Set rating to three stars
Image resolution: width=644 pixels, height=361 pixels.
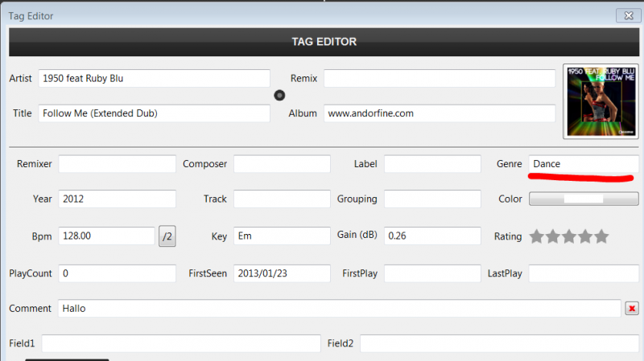tap(568, 236)
